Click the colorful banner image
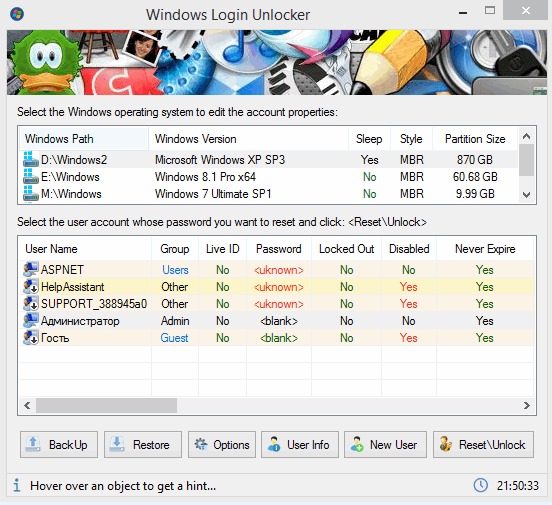The image size is (552, 505). (277, 62)
